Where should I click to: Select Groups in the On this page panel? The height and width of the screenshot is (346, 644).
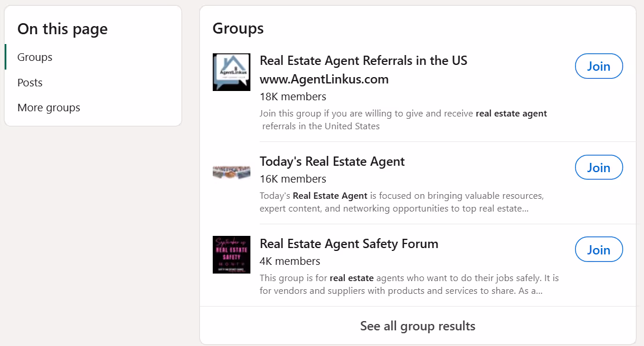click(34, 57)
